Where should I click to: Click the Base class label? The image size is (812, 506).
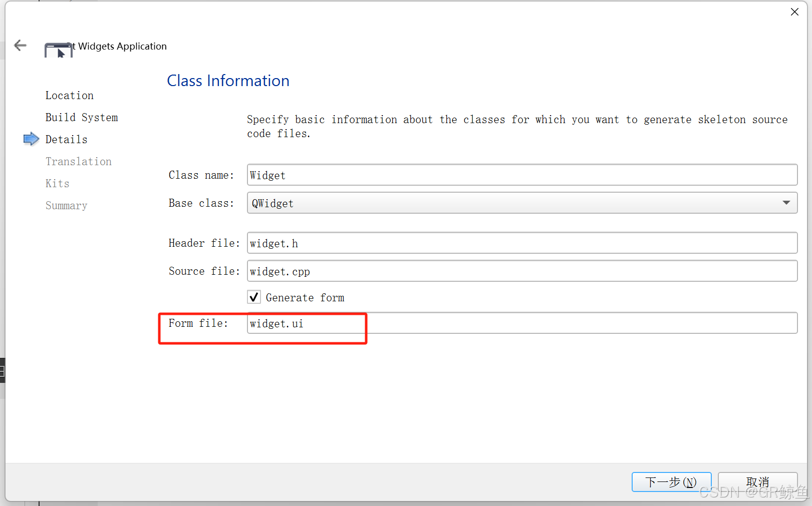[201, 203]
